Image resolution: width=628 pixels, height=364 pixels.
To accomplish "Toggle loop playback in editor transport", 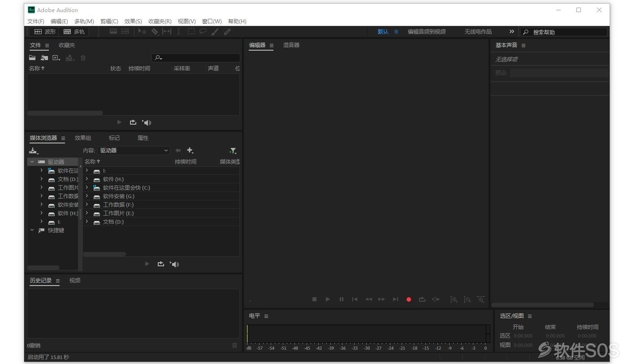I will pyautogui.click(x=422, y=299).
